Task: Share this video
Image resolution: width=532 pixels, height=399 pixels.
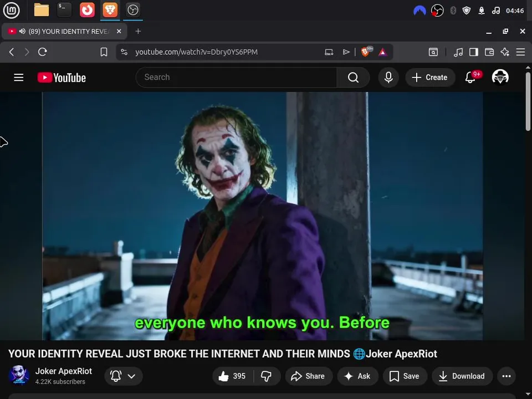Action: (x=309, y=376)
